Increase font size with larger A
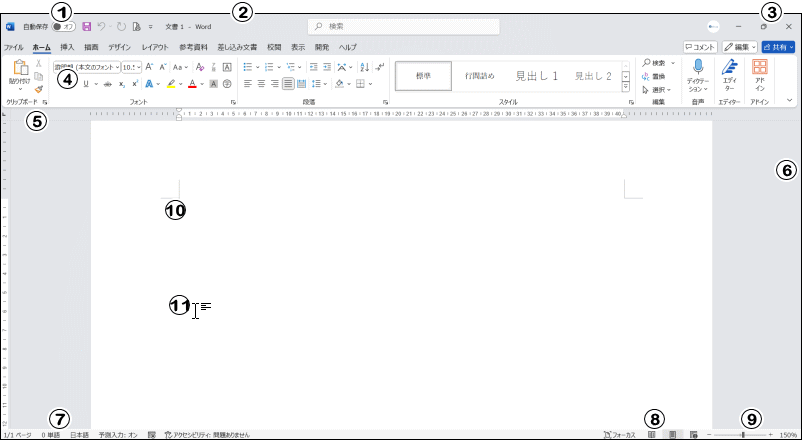This screenshot has height=440, width=802. 149,67
